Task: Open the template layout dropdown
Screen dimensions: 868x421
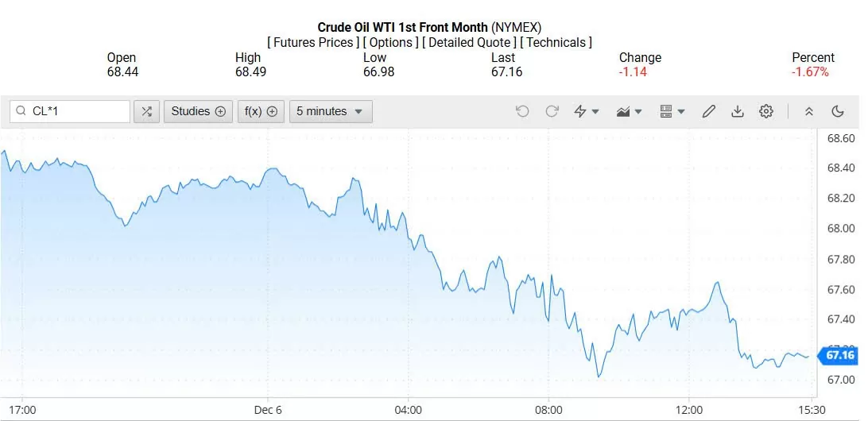Action: pos(672,111)
